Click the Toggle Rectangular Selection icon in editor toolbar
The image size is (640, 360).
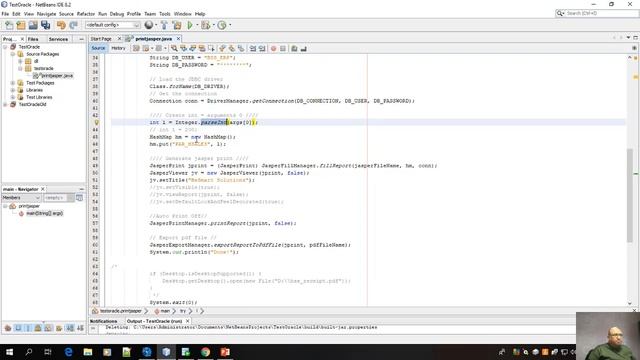point(211,49)
